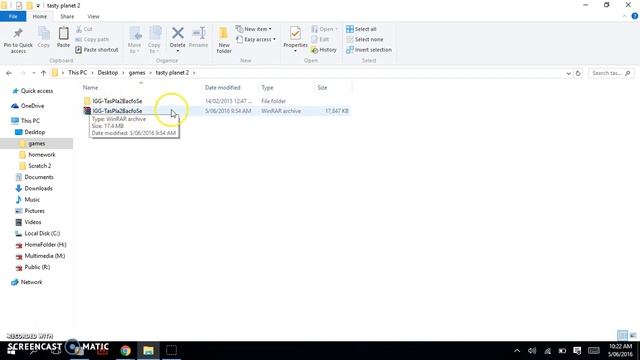This screenshot has height=360, width=640.
Task: Click 'games' in address bar
Action: (x=137, y=73)
